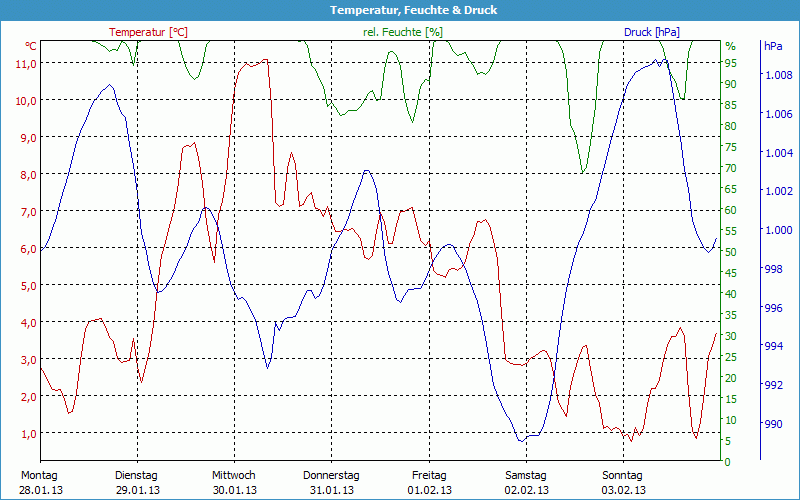Click humidity axis value '20'
This screenshot has width=800, height=500.
pos(731,378)
